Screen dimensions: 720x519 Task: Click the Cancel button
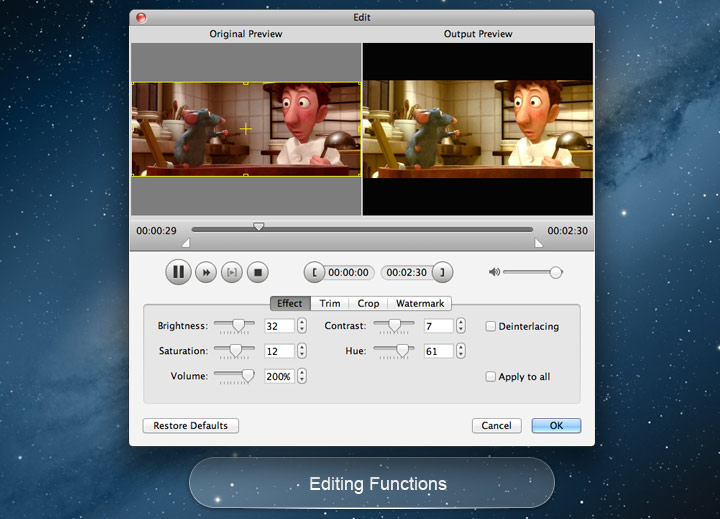pos(496,426)
